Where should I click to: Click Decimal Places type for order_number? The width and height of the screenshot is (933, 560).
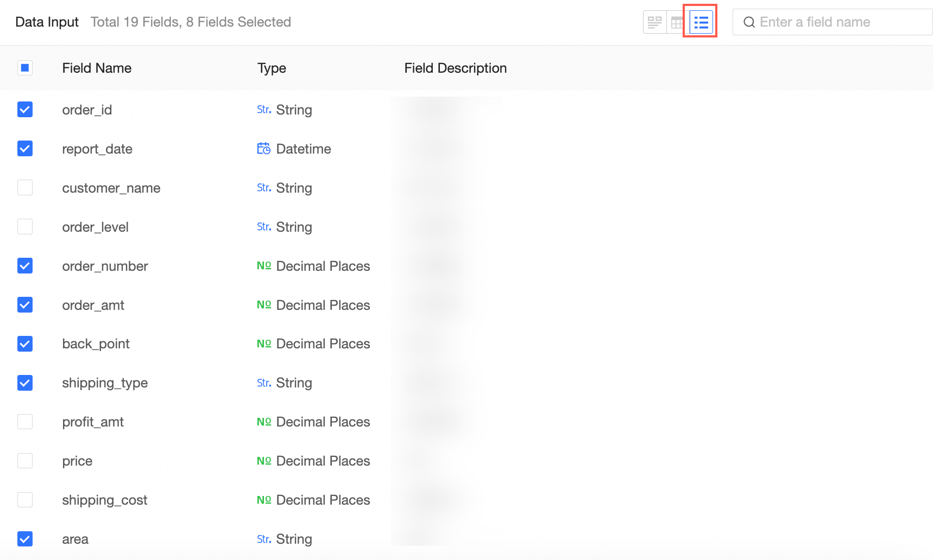coord(323,266)
